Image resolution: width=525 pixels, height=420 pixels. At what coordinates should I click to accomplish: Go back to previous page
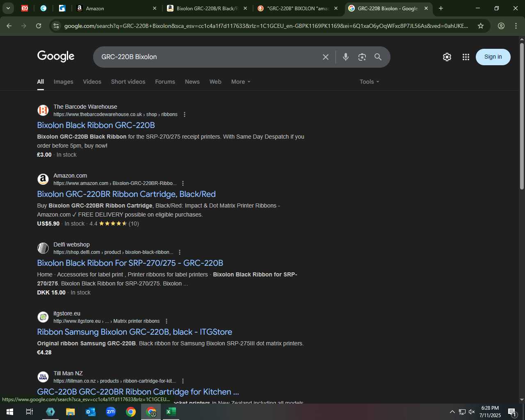point(9,26)
